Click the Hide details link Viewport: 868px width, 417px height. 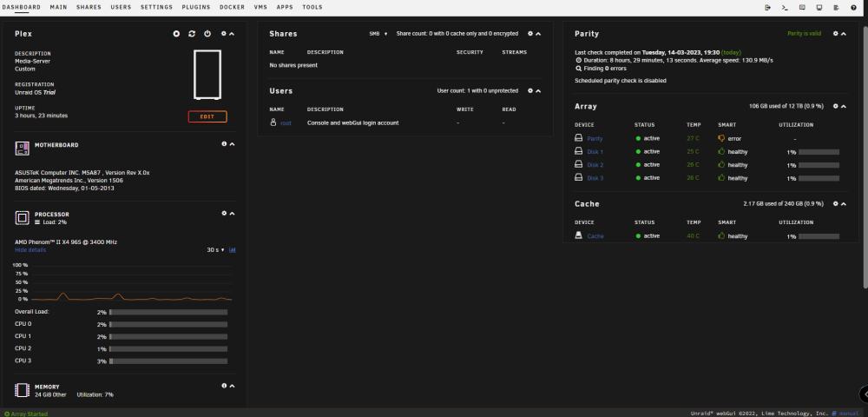point(30,249)
